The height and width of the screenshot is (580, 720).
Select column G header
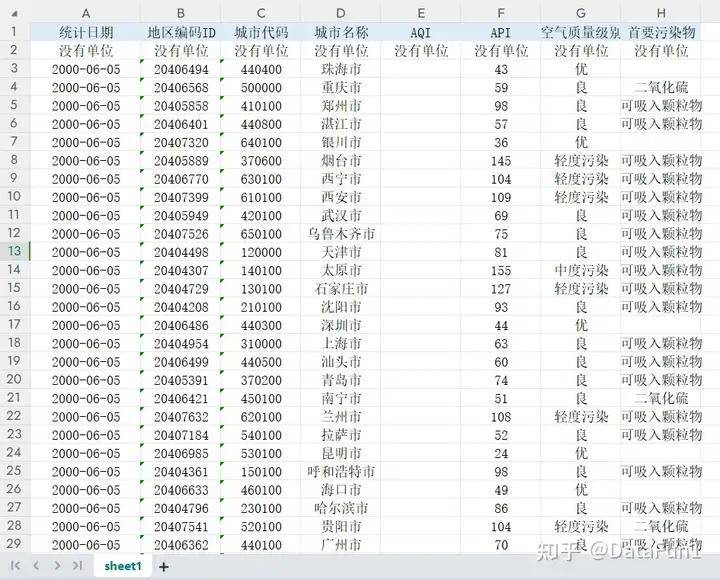click(x=580, y=13)
